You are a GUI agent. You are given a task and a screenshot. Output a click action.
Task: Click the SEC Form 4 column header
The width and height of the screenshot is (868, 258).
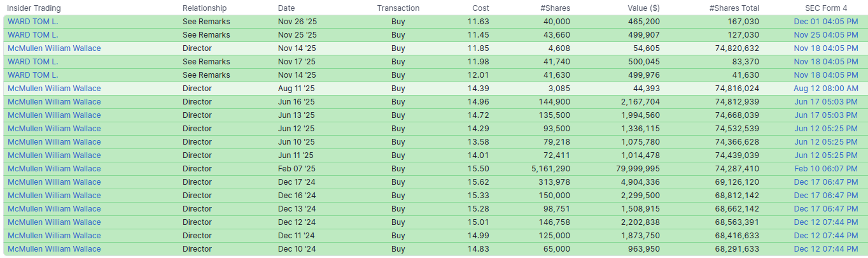(825, 8)
